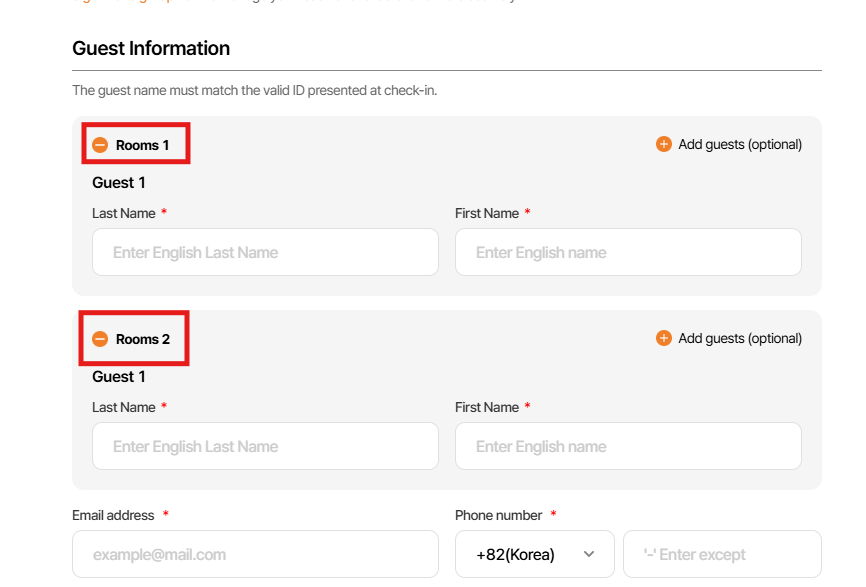Collapse the Rooms 1 section minus icon

click(x=100, y=145)
